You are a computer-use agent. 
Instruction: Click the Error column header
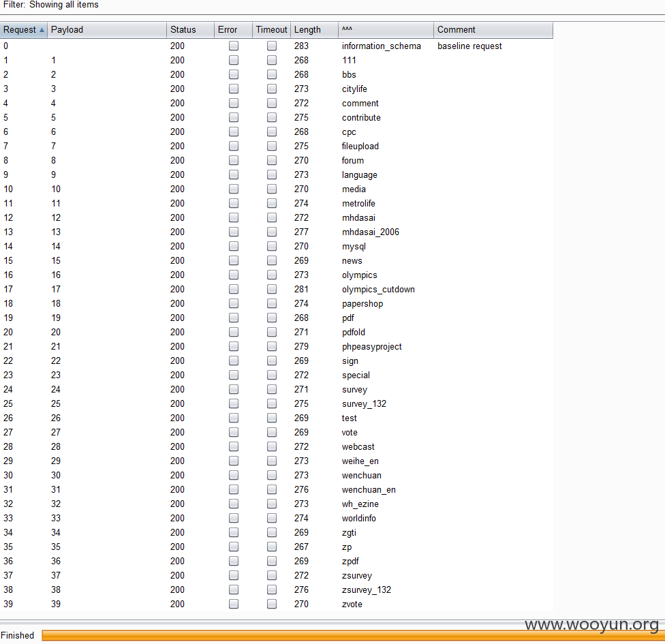(x=233, y=30)
